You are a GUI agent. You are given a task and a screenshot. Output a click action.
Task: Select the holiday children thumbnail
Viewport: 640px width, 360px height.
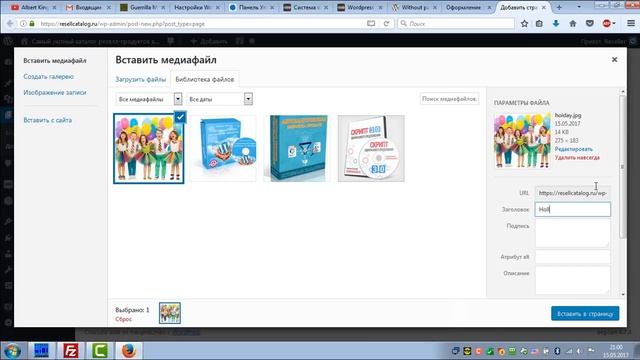click(149, 149)
